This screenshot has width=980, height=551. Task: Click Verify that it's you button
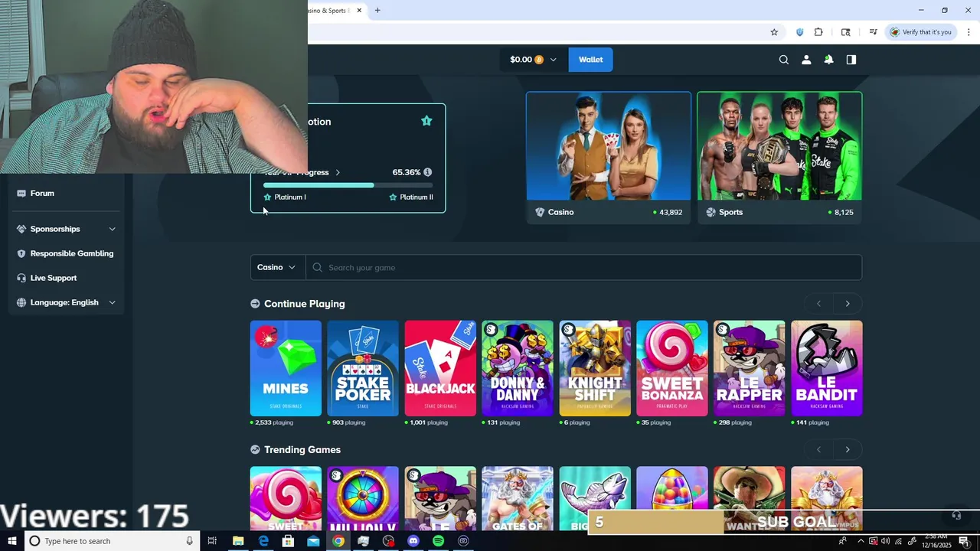920,32
